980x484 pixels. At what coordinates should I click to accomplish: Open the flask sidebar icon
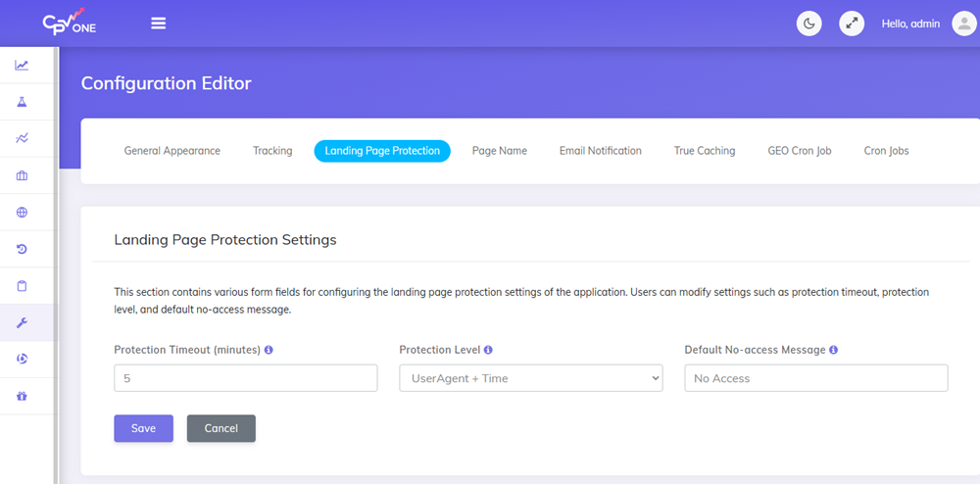point(22,102)
